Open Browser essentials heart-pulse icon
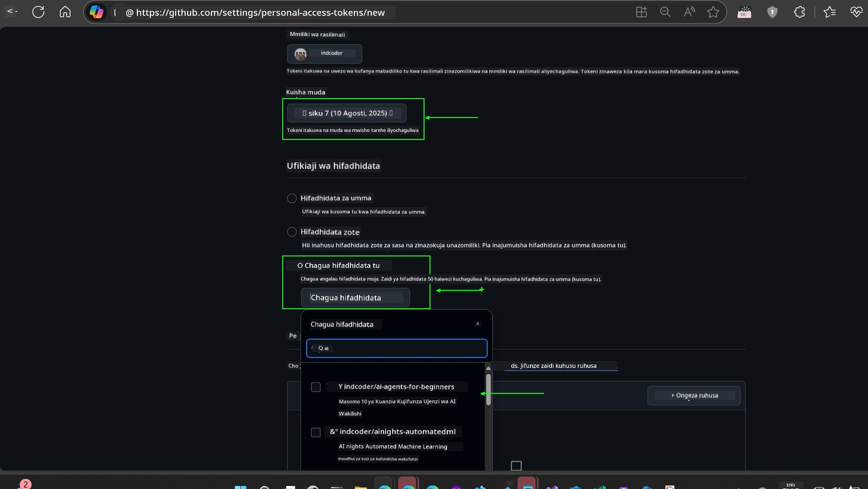This screenshot has width=868, height=489. point(857,12)
